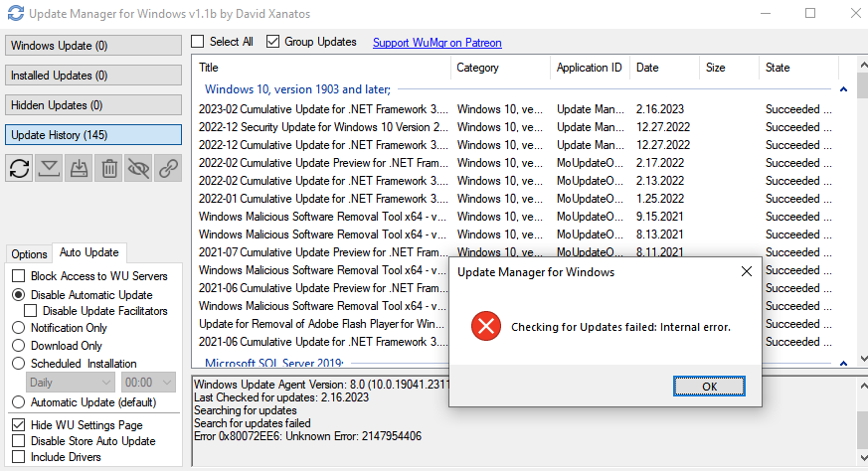
Task: Select 2022-12 Security Update for Windows 10 row
Action: [515, 127]
